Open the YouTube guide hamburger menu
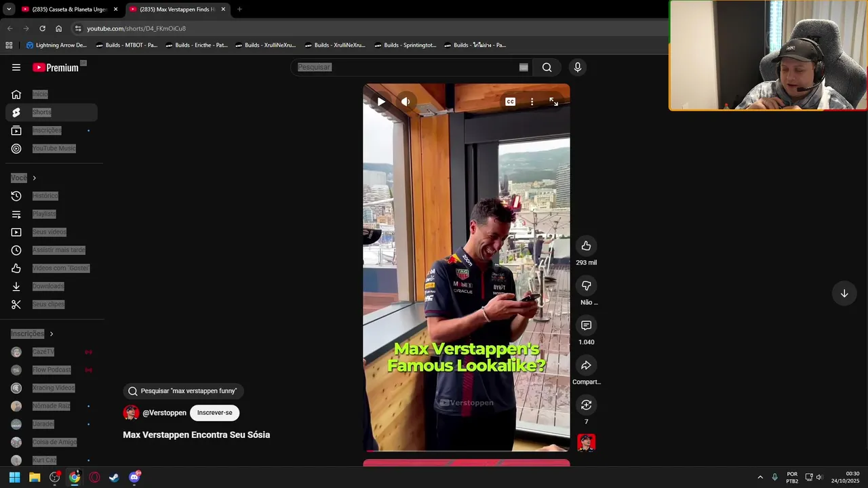The height and width of the screenshot is (488, 868). coord(16,67)
